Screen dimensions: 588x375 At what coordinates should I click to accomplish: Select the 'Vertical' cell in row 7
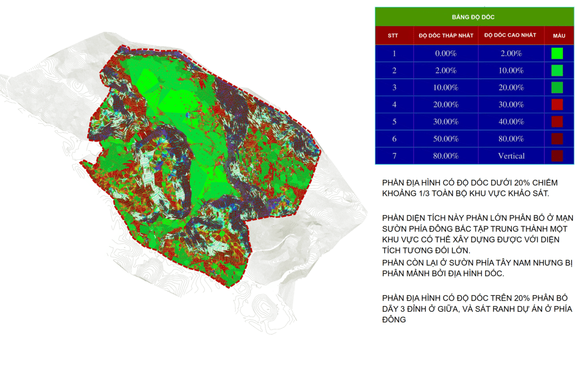(511, 156)
